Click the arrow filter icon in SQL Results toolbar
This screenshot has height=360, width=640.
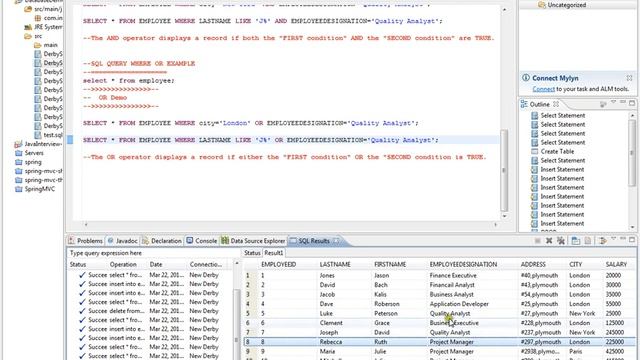[602, 241]
